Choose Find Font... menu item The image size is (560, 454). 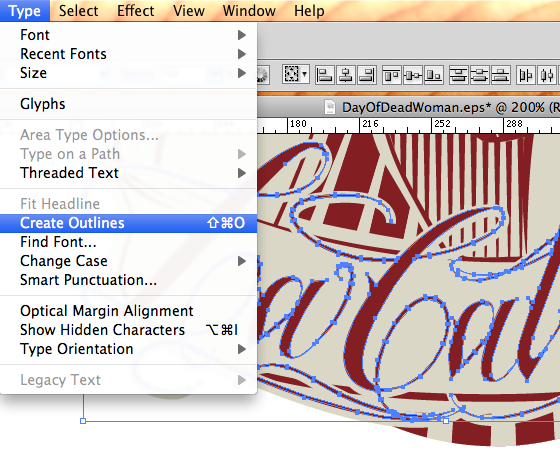click(129, 242)
